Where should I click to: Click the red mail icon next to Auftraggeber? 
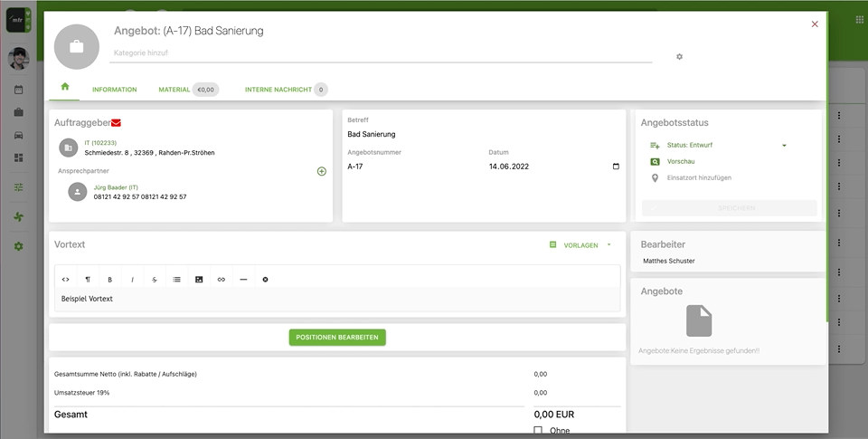pyautogui.click(x=116, y=122)
